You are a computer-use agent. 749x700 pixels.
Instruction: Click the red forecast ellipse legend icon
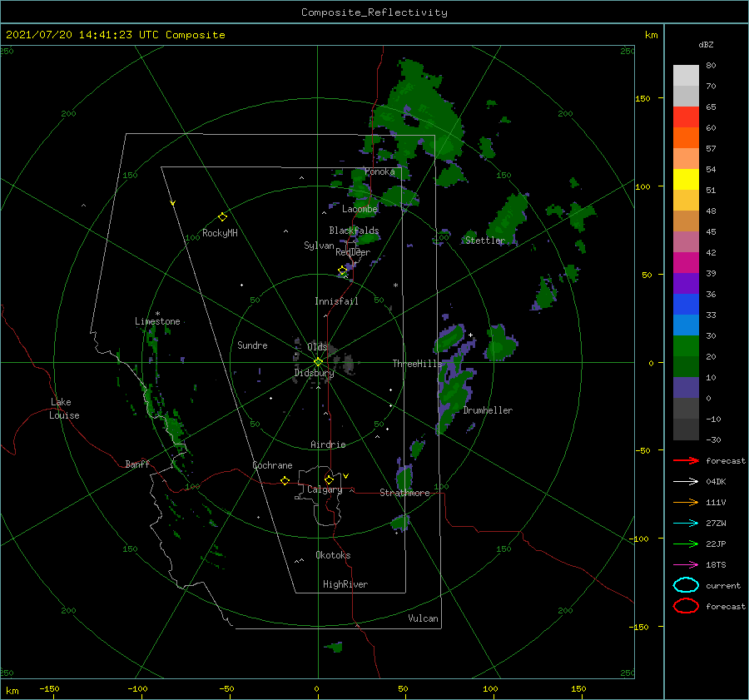(686, 606)
